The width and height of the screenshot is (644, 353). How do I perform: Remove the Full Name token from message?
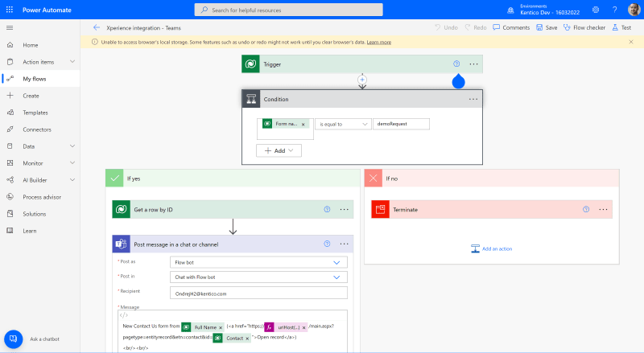[221, 327]
